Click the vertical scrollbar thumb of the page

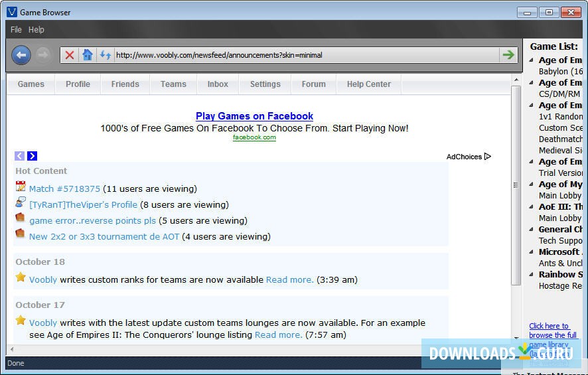coord(516,185)
